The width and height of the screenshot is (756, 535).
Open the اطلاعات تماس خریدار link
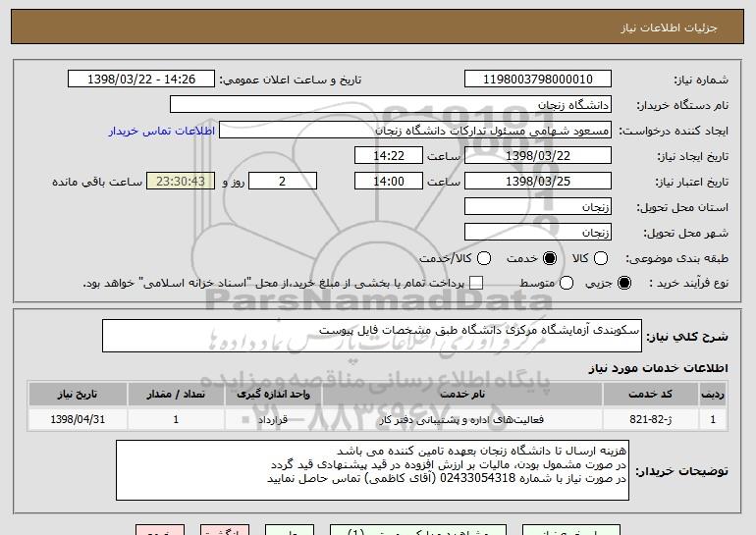point(162,131)
